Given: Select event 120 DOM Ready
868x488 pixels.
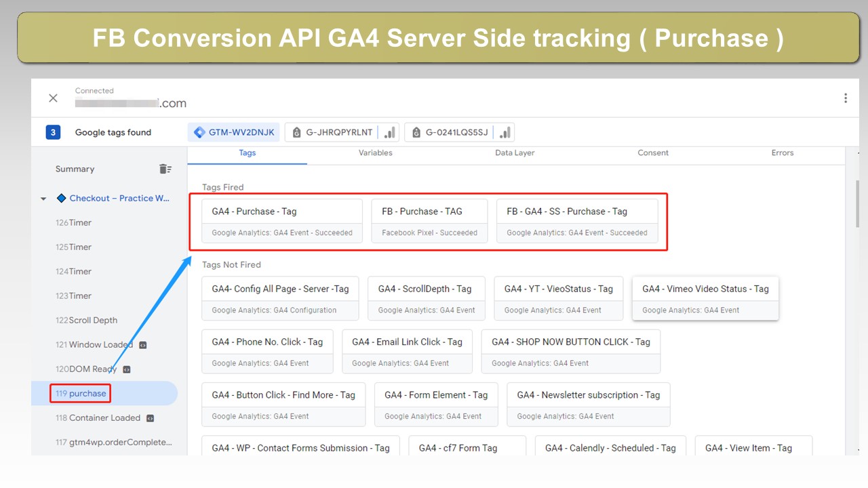Looking at the screenshot, I should tap(86, 369).
